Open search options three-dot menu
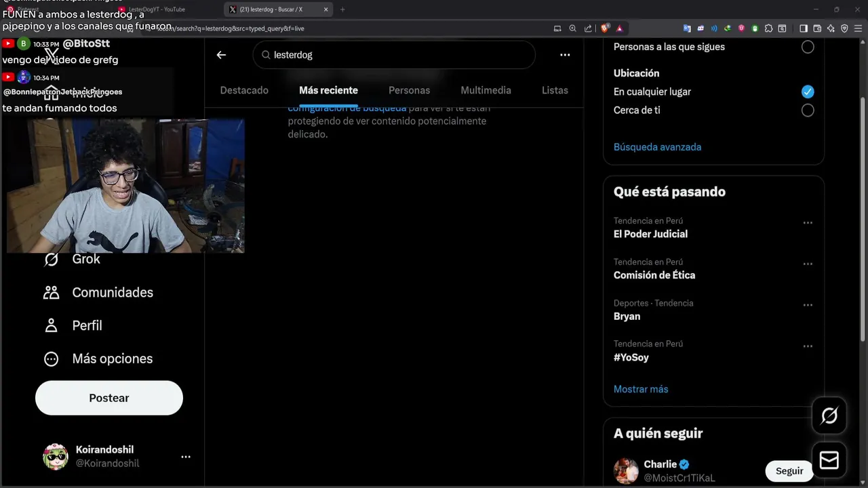The image size is (868, 488). pos(565,55)
